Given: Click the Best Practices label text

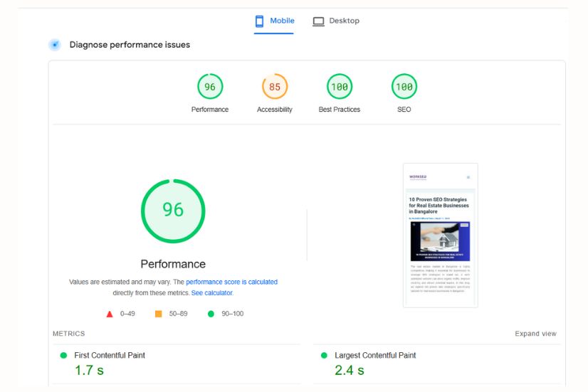Looking at the screenshot, I should (x=340, y=110).
